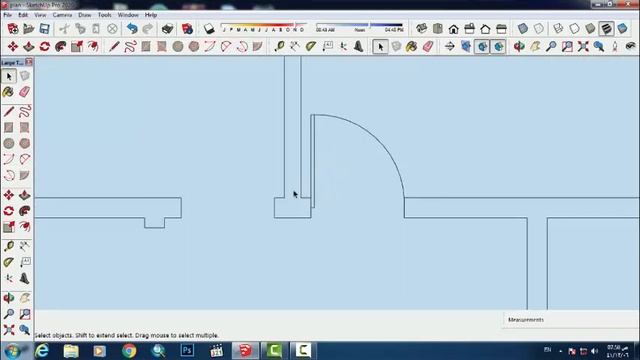
Task: Pick Zoom Window in Large Tool Set
Action: click(24, 314)
